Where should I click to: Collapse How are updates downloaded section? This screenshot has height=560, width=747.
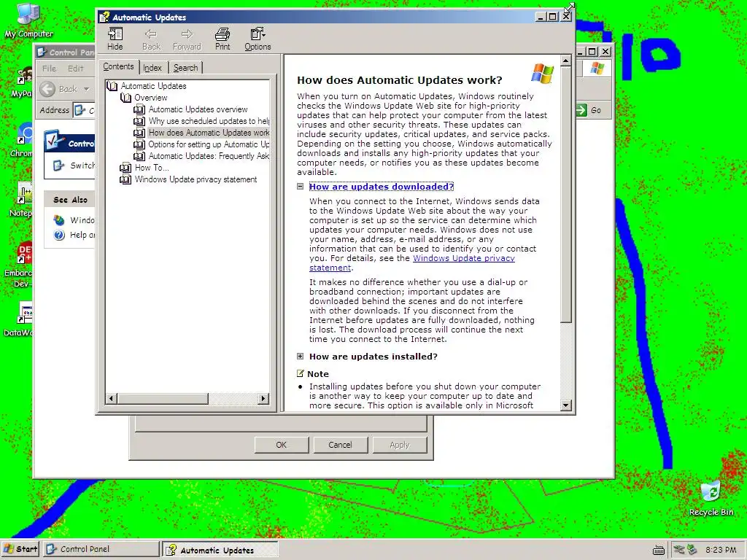point(300,187)
